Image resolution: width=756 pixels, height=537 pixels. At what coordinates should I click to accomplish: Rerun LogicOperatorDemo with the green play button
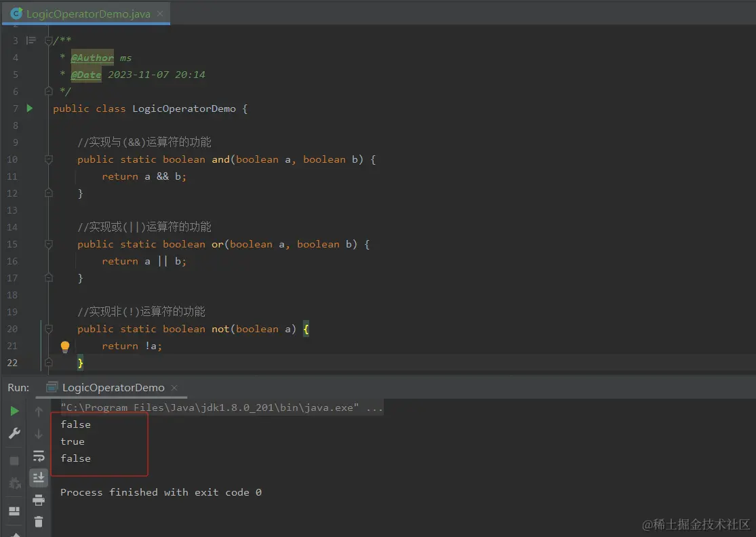tap(14, 411)
